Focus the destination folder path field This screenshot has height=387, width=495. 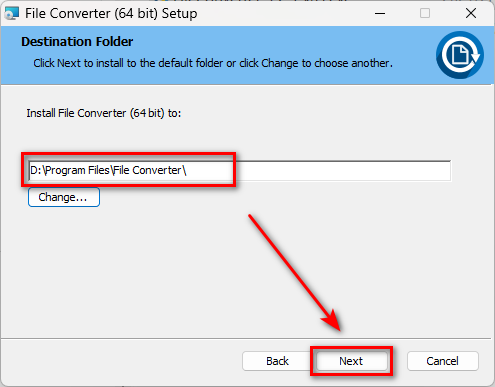(x=239, y=171)
